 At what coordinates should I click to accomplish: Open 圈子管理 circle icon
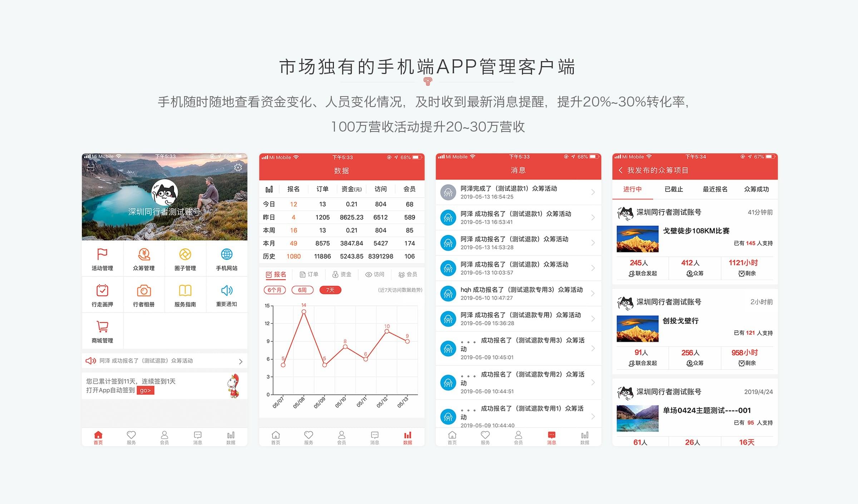(185, 255)
